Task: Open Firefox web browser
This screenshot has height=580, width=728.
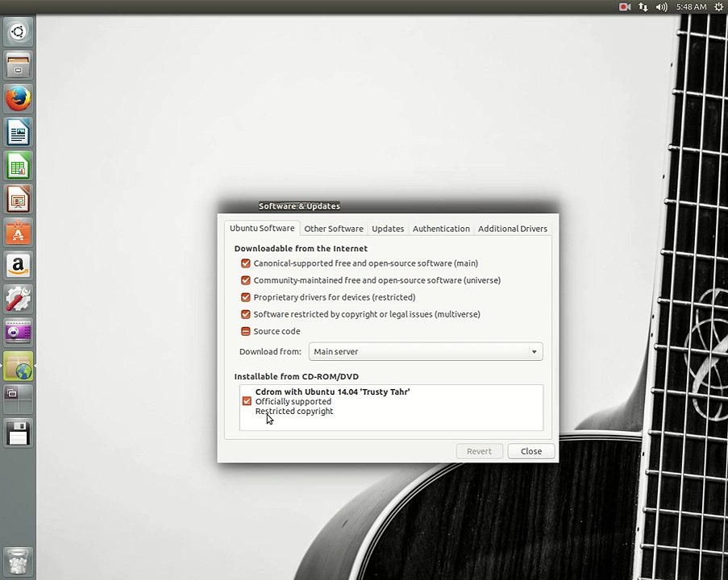Action: (x=18, y=98)
